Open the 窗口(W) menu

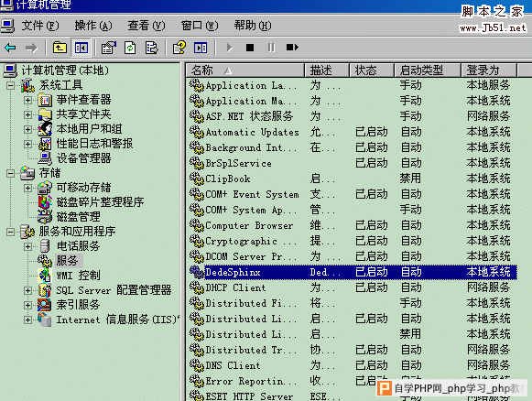click(200, 26)
